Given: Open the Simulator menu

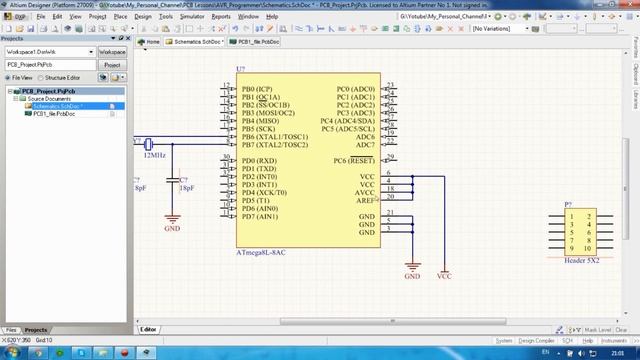Looking at the screenshot, I should coord(192,16).
